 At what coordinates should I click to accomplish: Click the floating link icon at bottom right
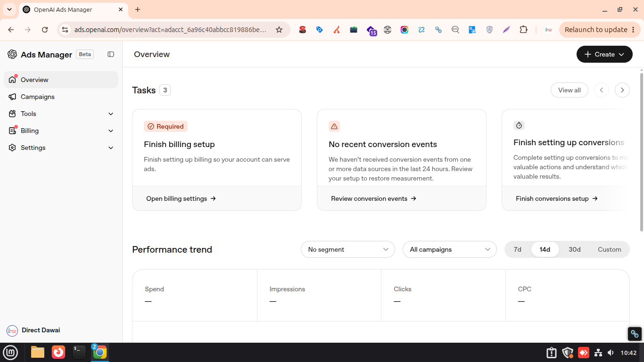635,334
